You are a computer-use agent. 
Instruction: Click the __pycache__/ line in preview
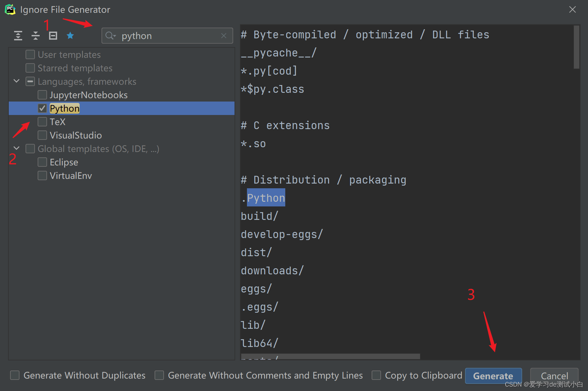click(x=279, y=53)
